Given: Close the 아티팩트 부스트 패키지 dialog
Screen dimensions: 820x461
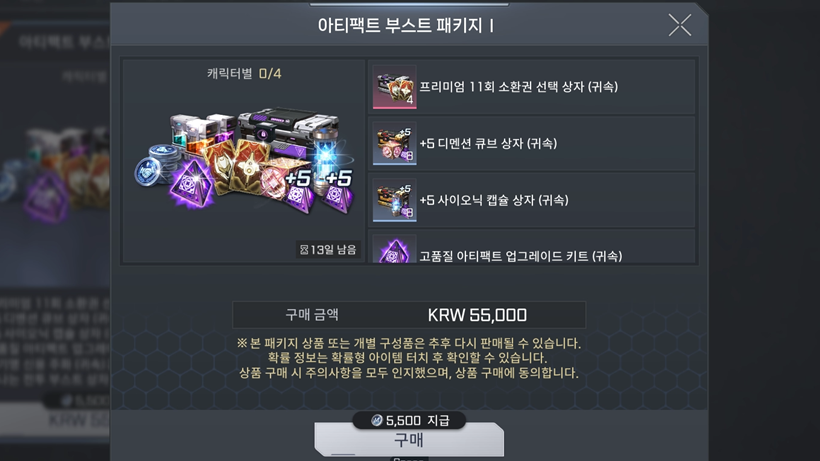Looking at the screenshot, I should point(680,25).
